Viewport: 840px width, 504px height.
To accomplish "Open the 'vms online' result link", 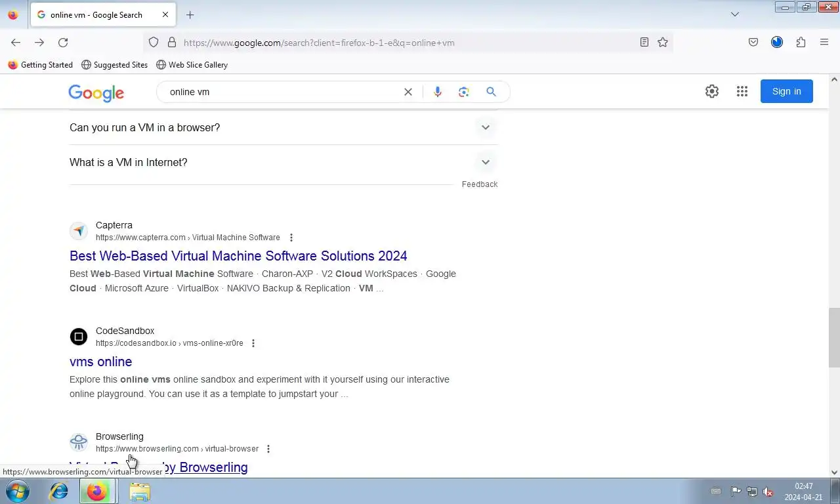I will 101,362.
